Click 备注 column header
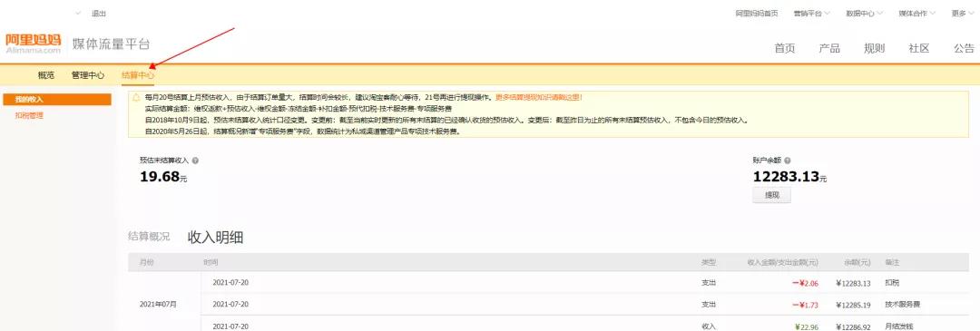The width and height of the screenshot is (980, 331). tap(892, 262)
